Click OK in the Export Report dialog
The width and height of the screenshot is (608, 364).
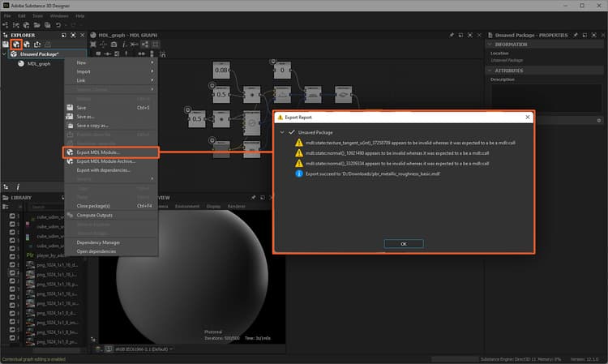(x=404, y=244)
